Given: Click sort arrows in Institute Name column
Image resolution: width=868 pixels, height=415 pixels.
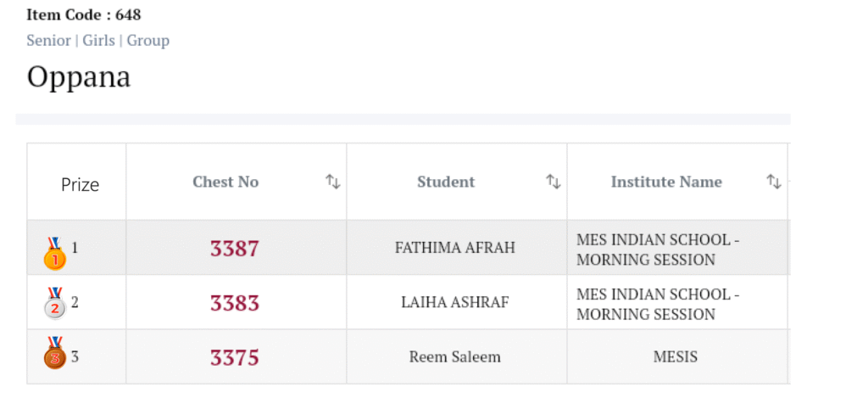Looking at the screenshot, I should pyautogui.click(x=773, y=182).
